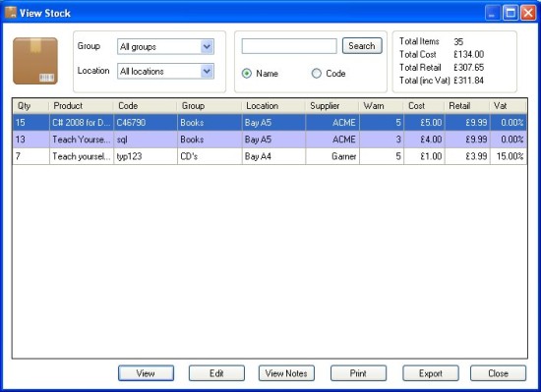The height and width of the screenshot is (392, 541).
Task: Sort by the Product column header
Action: [x=81, y=106]
